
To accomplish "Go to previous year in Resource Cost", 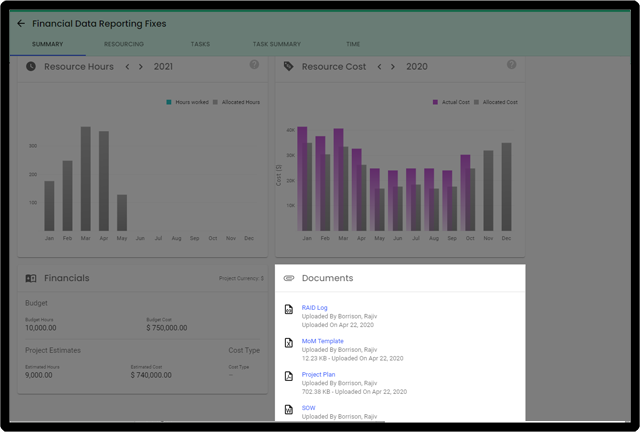I will click(380, 67).
